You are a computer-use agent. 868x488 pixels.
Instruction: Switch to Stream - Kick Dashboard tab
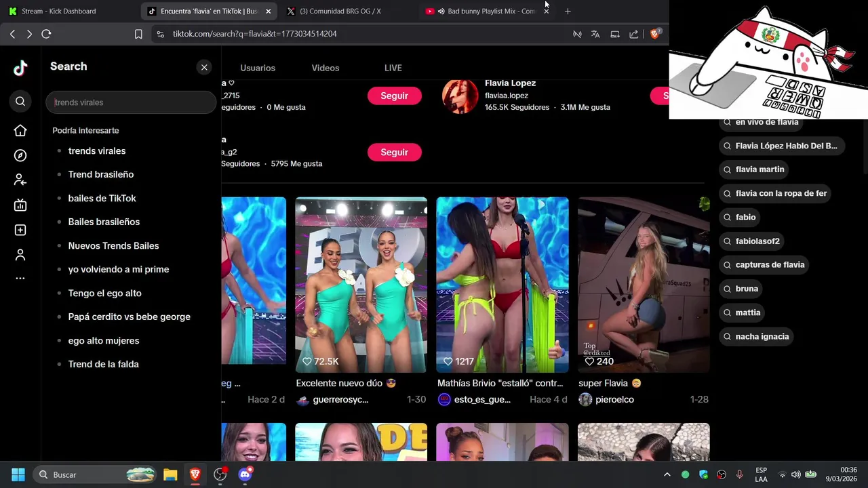(68, 11)
